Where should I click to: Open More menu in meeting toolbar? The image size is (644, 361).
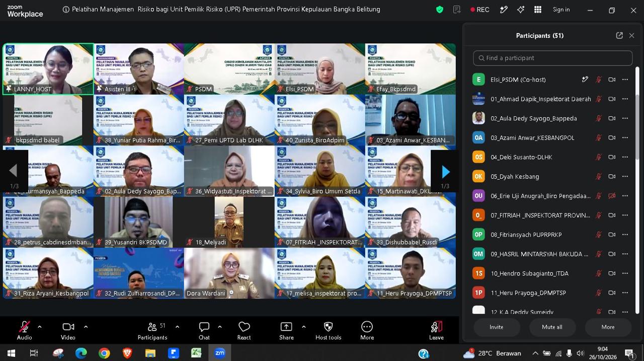click(x=367, y=331)
